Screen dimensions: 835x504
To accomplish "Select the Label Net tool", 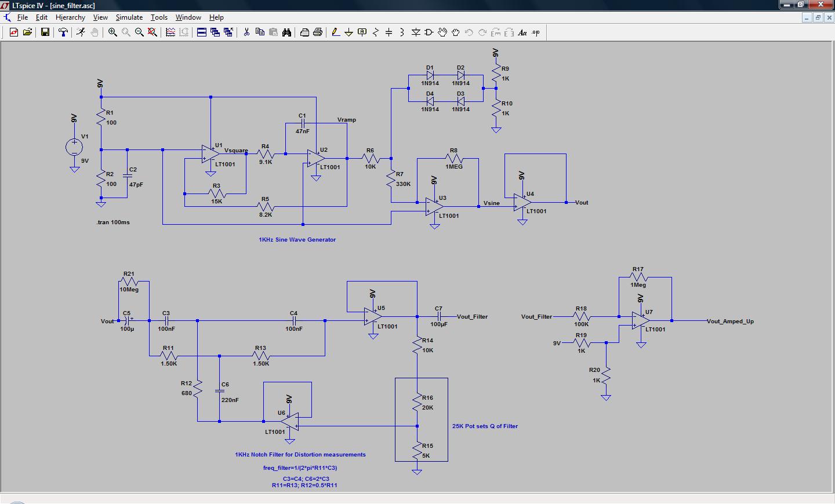I will pyautogui.click(x=362, y=32).
